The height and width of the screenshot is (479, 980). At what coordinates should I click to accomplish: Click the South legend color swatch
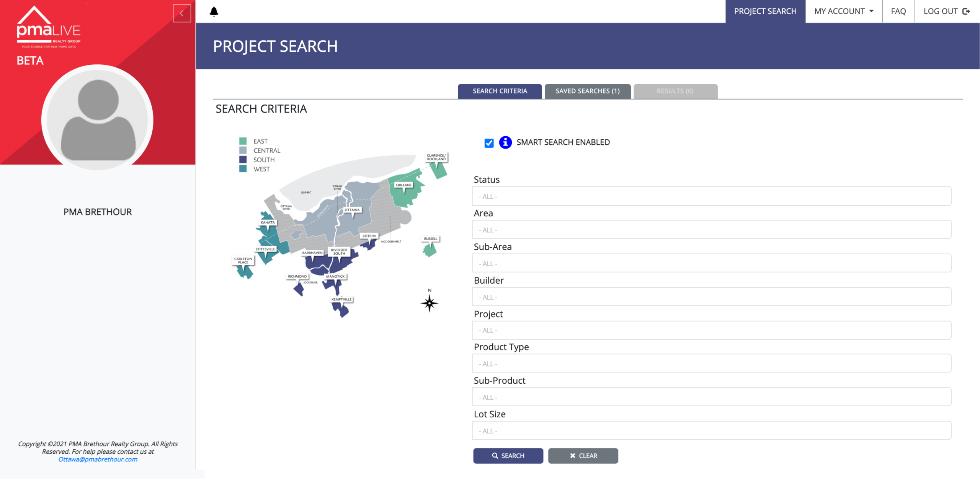[243, 159]
